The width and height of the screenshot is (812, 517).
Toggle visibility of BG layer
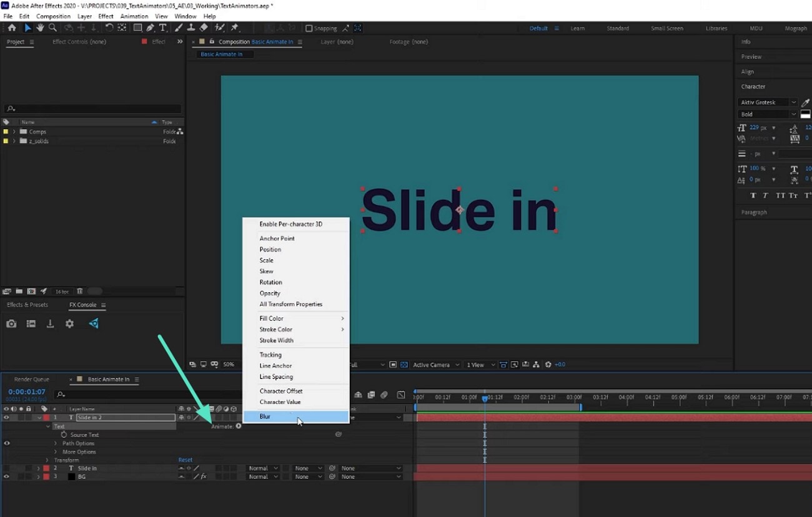pyautogui.click(x=7, y=476)
